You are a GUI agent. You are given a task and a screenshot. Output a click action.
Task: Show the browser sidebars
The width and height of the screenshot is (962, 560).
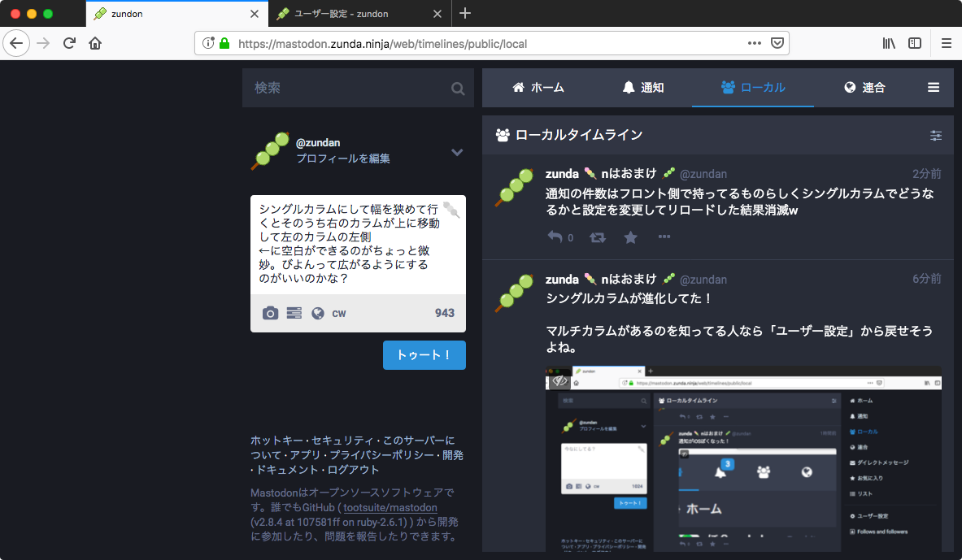915,43
